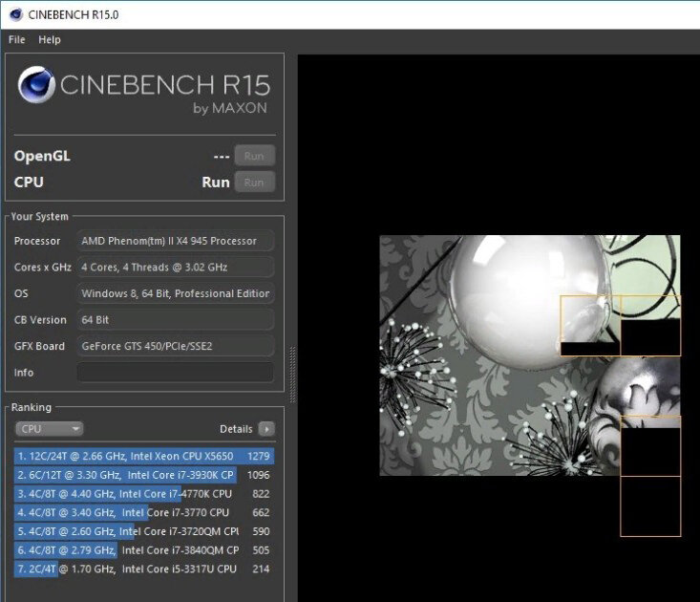Click the Processor field showing AMD Phenom II
The height and width of the screenshot is (602, 700).
point(176,241)
